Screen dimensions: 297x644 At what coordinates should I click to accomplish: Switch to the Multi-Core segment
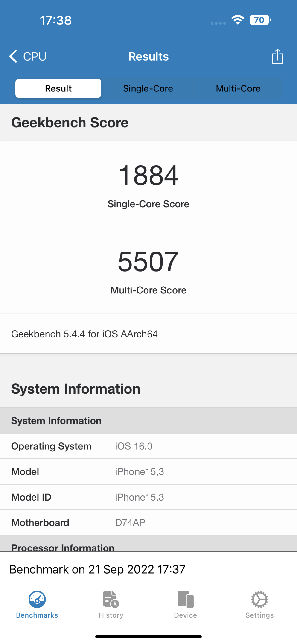point(238,88)
